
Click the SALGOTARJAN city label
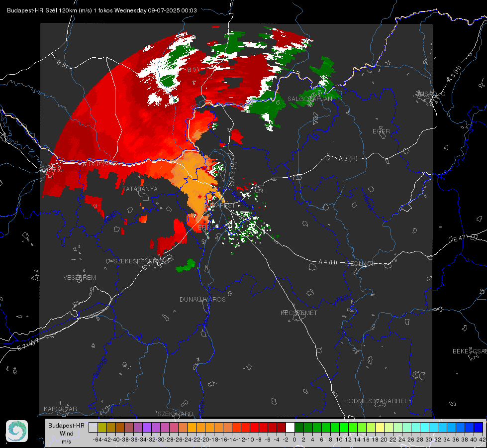[x=310, y=99]
